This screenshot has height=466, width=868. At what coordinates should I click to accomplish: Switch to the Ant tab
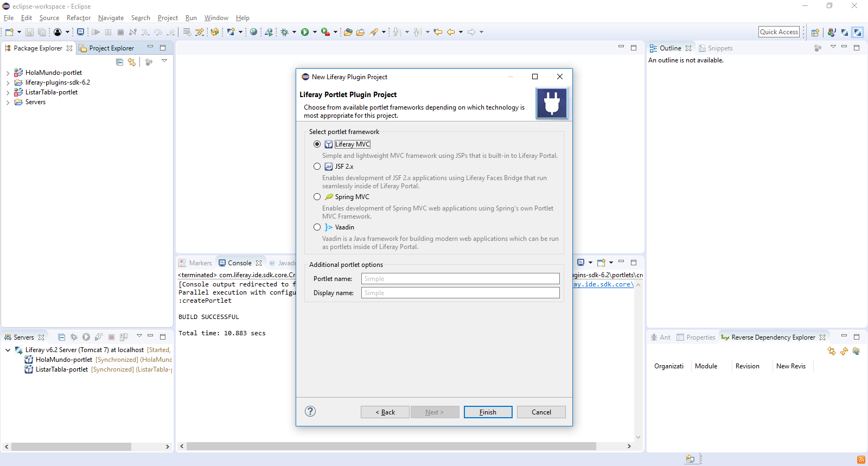tap(660, 337)
